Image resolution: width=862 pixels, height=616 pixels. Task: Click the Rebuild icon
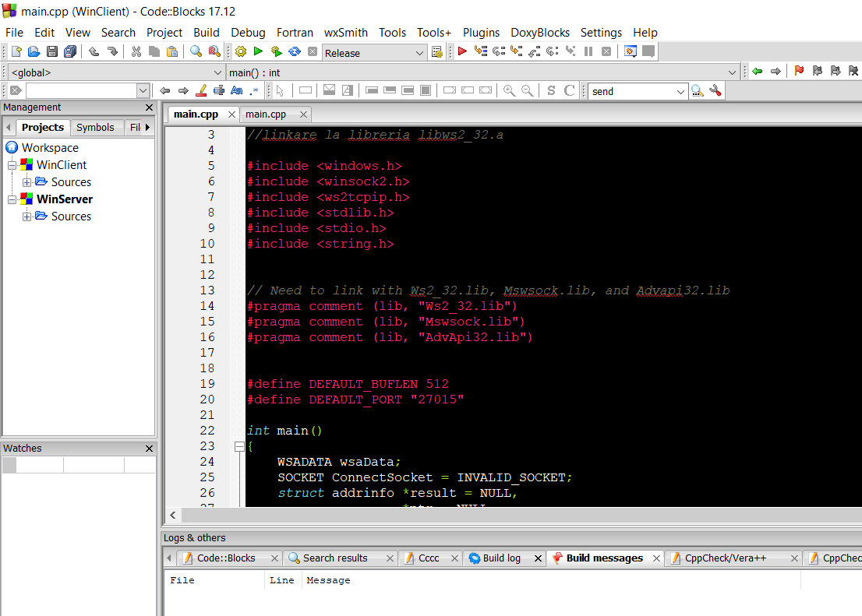[295, 51]
